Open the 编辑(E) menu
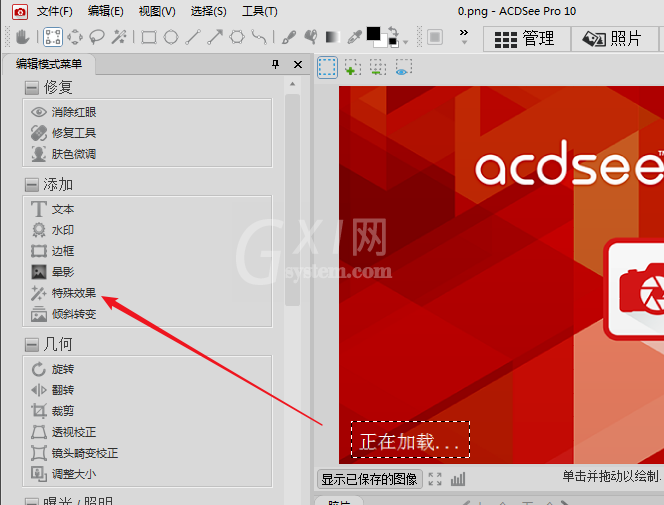664x505 pixels. pos(105,11)
